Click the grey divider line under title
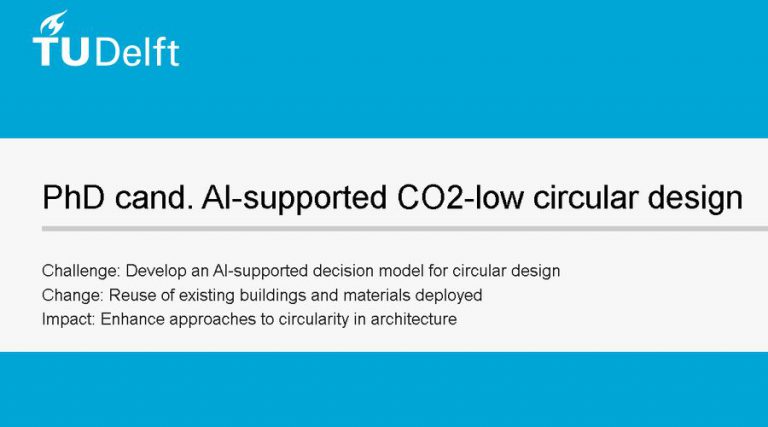This screenshot has width=768, height=427. 405,229
